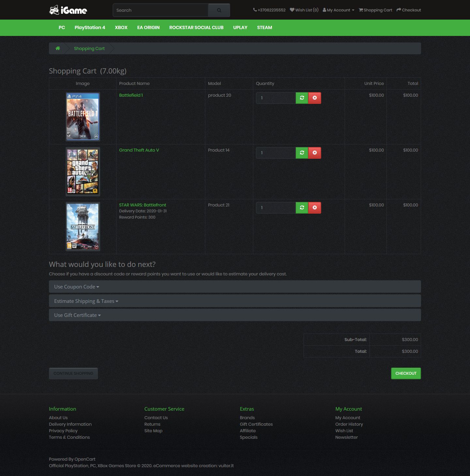Open Privacy Policy footer link
Screen dimensions: 470x476
point(63,431)
